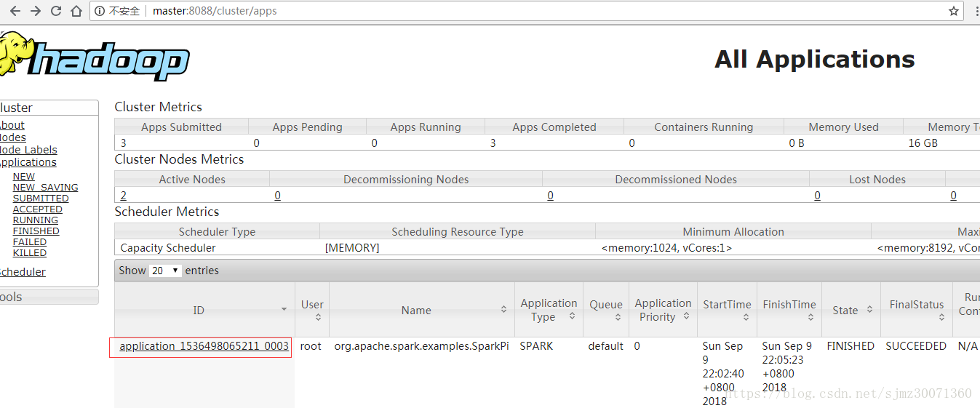Expand the Tools sidebar section
Image resolution: width=980 pixels, height=408 pixels.
click(x=48, y=297)
